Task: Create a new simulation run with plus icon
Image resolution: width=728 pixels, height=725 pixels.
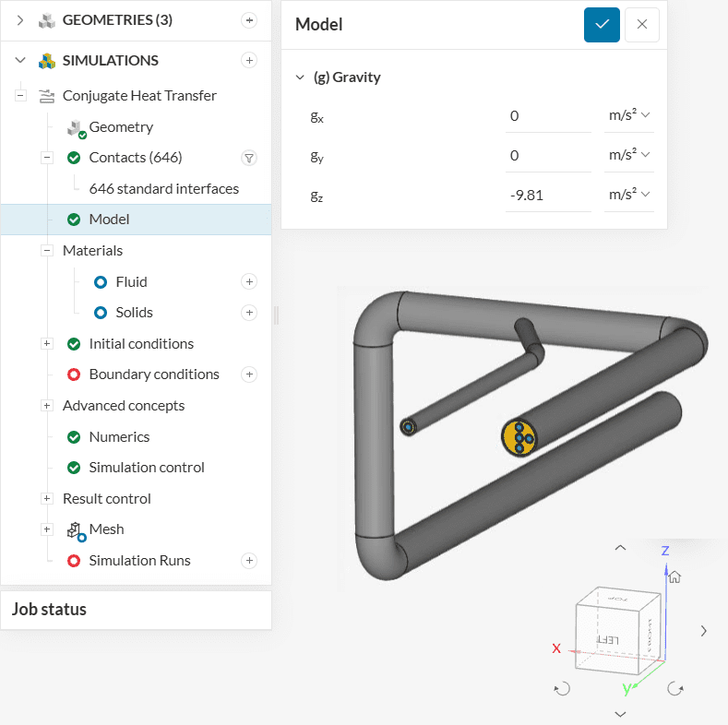Action: [x=248, y=561]
